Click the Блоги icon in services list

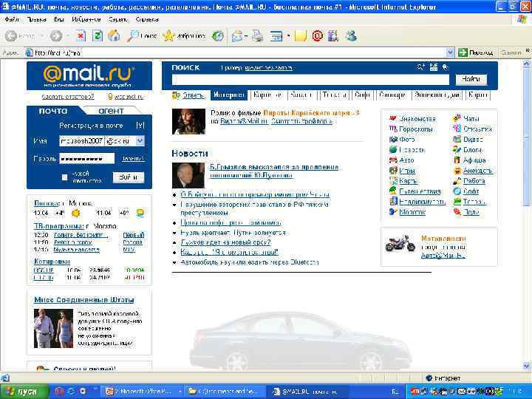coord(457,149)
